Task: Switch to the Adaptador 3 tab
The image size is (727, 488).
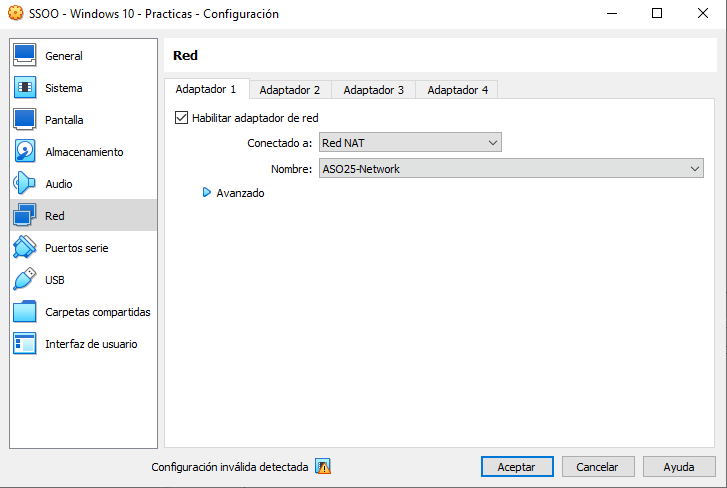Action: point(373,90)
